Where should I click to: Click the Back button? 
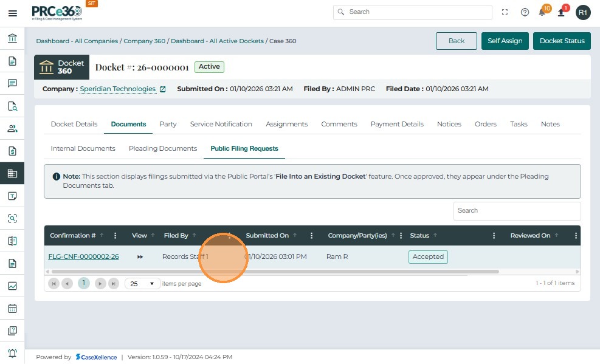click(457, 41)
